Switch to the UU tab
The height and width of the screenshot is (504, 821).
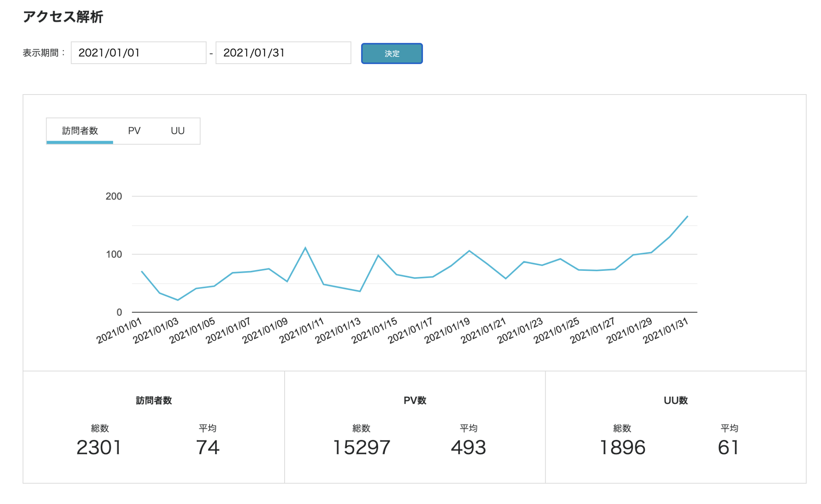pos(178,131)
